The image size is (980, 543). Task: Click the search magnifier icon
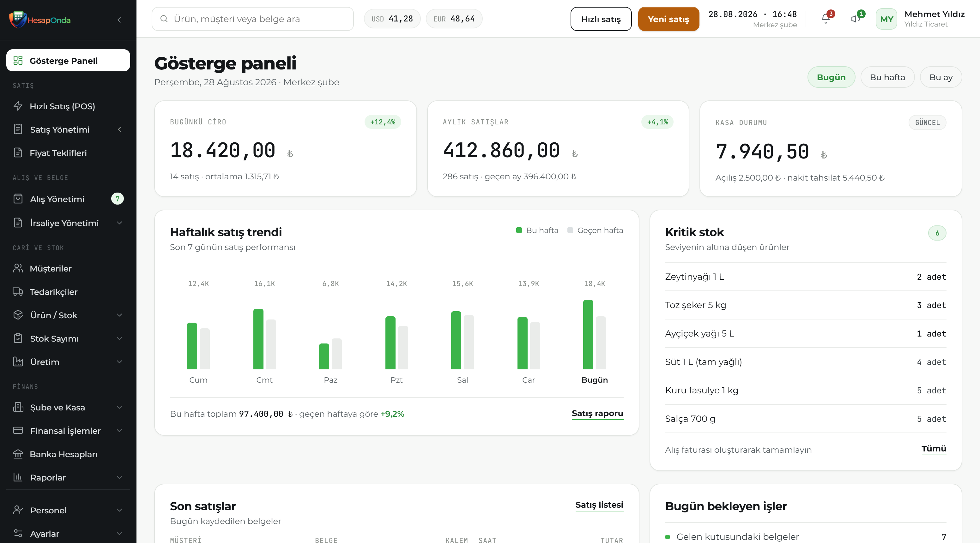tap(164, 19)
